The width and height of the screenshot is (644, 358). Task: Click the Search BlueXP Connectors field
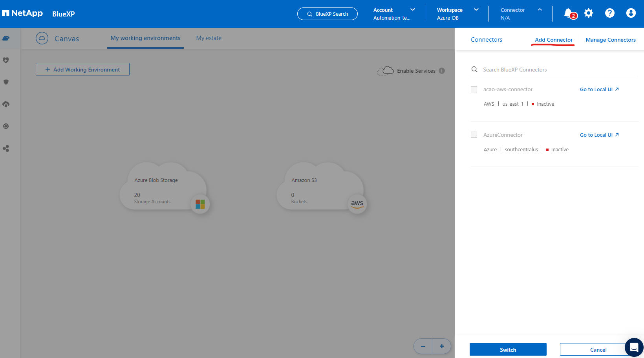(x=554, y=70)
